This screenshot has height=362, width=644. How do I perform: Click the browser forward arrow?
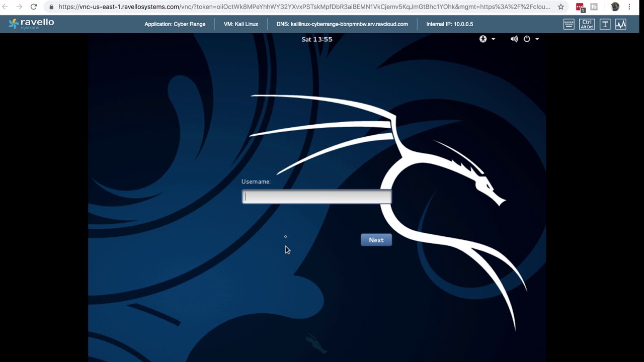[x=19, y=7]
